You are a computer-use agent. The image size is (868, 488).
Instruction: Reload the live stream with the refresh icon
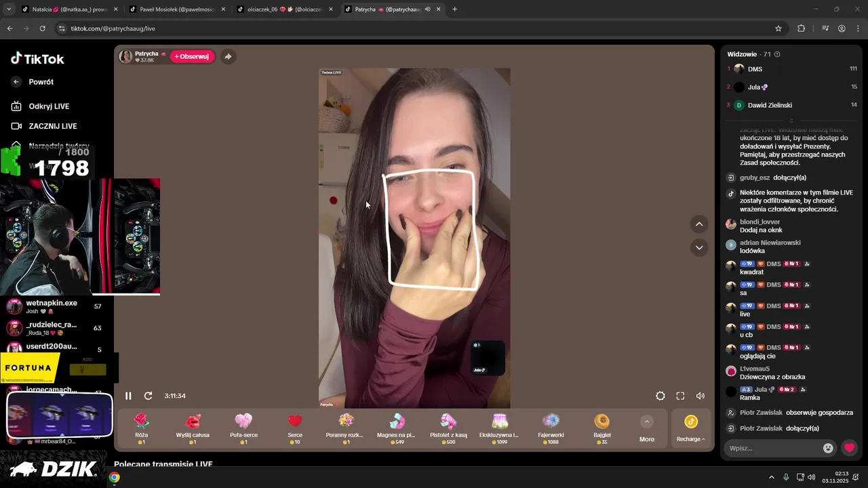click(148, 396)
